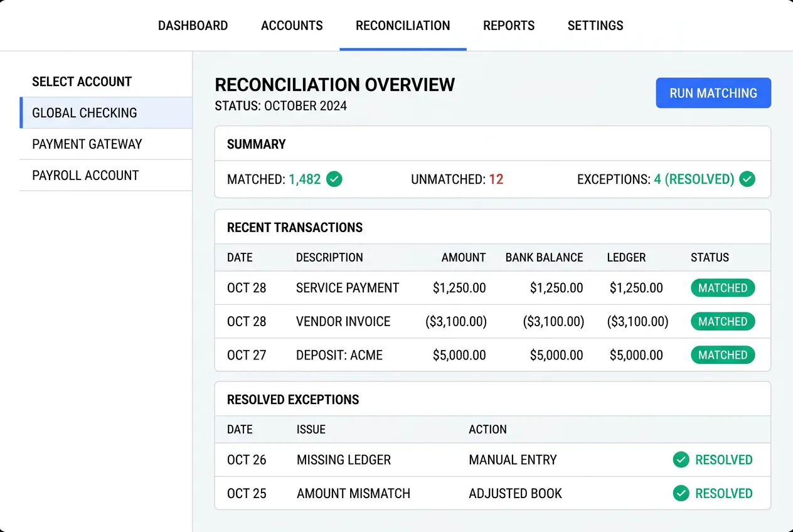Viewport: 793px width, 532px height.
Task: Click the MATCHED badge on Deposit: Acme row
Action: 722,354
